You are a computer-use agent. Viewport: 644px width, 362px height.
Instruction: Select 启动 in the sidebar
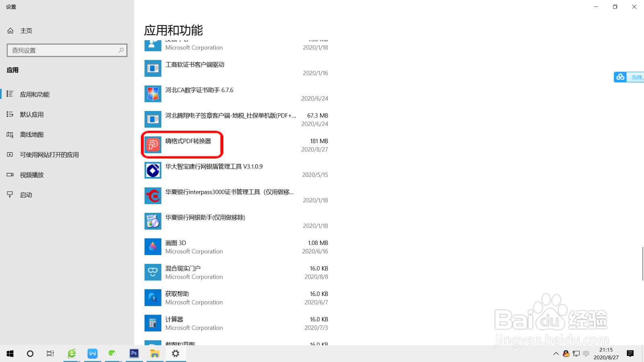pyautogui.click(x=26, y=195)
